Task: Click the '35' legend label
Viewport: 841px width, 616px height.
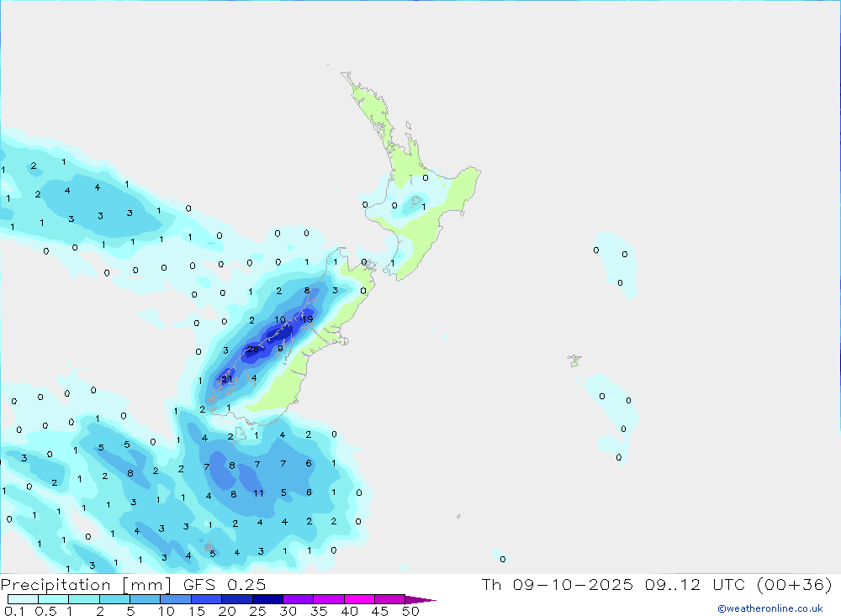Action: coord(319,611)
